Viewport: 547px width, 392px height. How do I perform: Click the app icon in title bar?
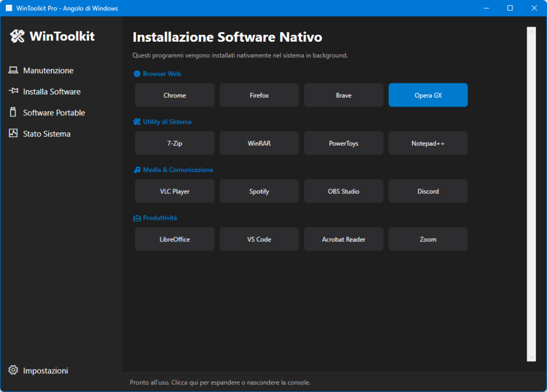click(x=9, y=8)
